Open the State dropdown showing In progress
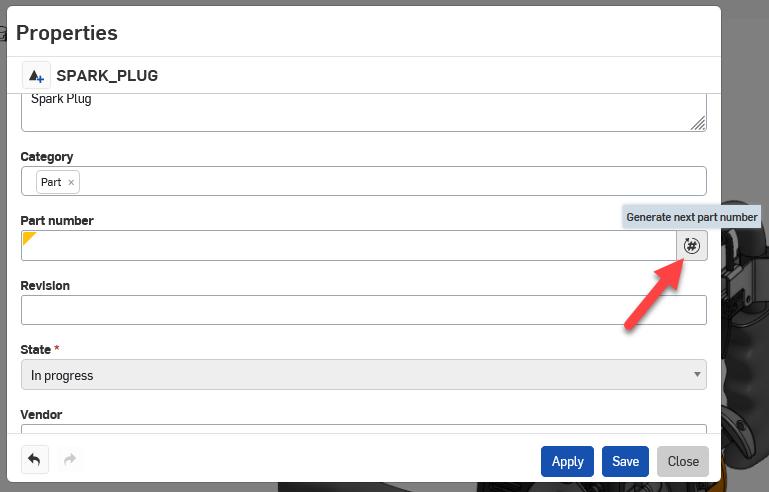This screenshot has width=769, height=492. (x=363, y=375)
